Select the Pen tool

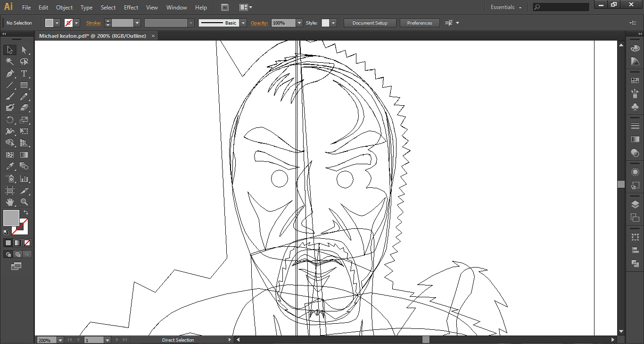click(x=9, y=74)
